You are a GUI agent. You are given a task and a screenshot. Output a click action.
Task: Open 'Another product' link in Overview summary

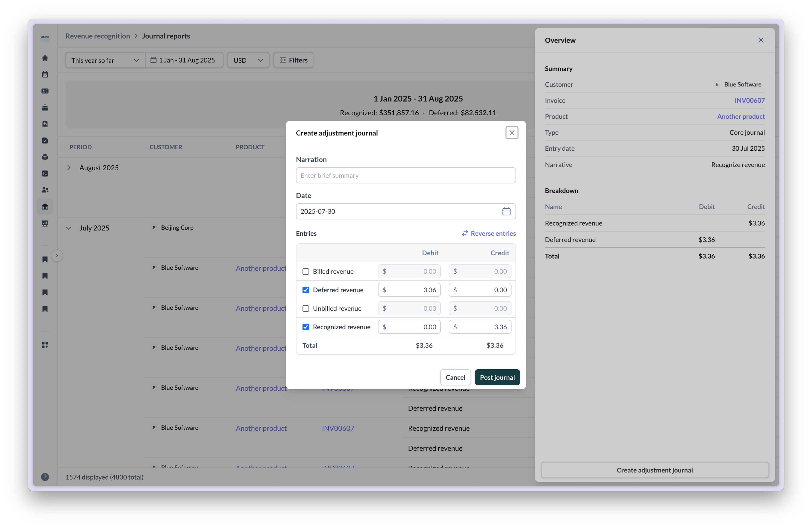click(x=741, y=116)
